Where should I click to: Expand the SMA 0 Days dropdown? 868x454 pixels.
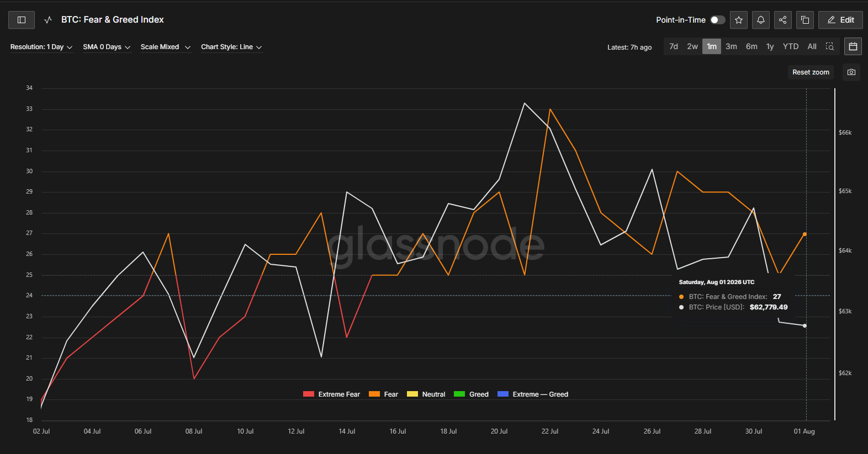click(107, 47)
